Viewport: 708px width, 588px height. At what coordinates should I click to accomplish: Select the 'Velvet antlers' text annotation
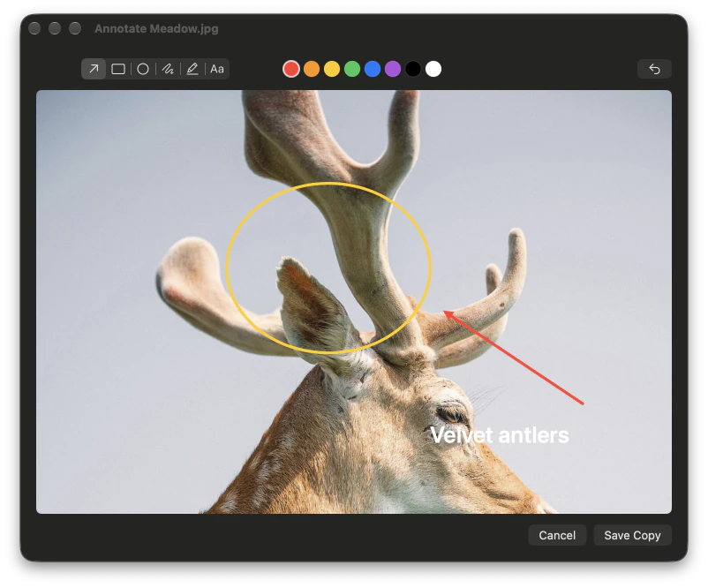(x=500, y=435)
